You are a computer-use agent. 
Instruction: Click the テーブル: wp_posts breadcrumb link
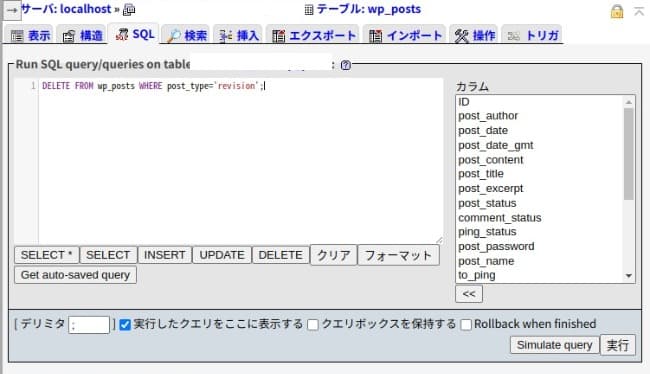(x=369, y=9)
